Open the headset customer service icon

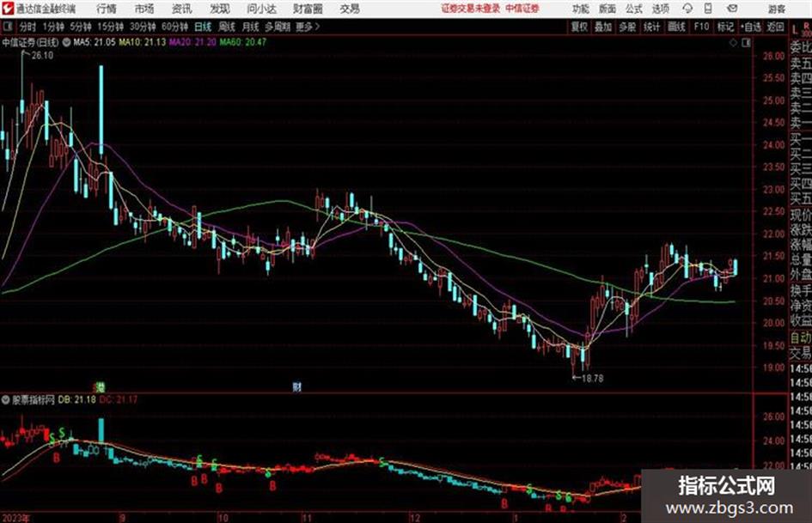687,9
